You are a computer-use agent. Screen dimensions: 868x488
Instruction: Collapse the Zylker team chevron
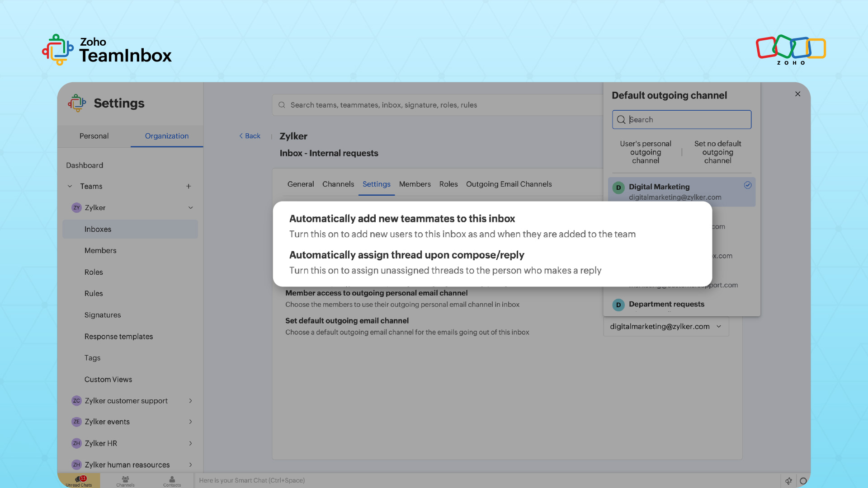191,208
